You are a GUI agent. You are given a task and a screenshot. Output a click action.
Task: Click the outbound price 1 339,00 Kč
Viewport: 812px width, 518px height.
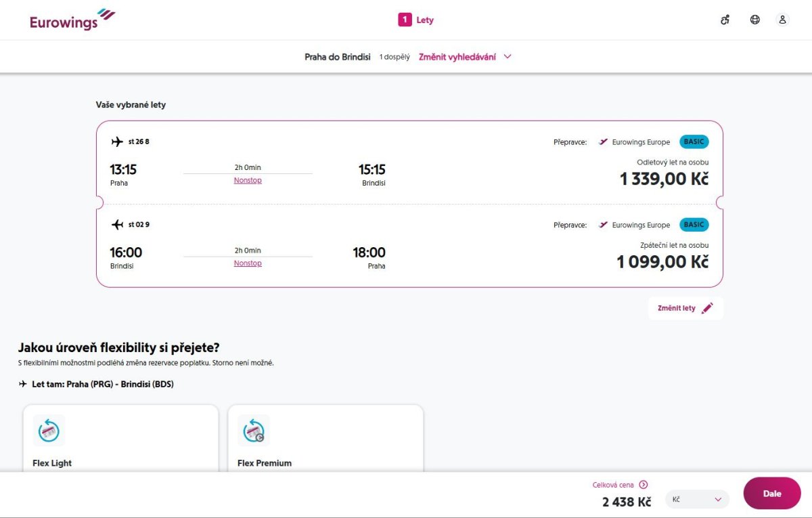tap(664, 179)
